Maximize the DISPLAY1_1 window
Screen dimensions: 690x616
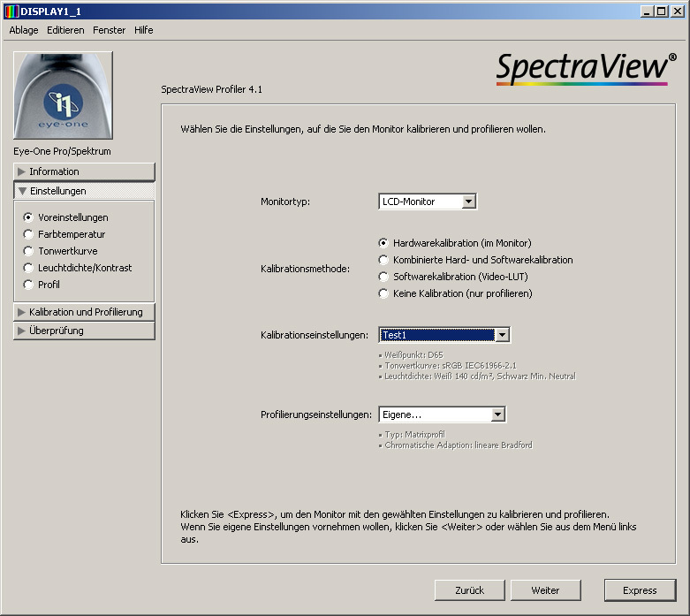[661, 11]
